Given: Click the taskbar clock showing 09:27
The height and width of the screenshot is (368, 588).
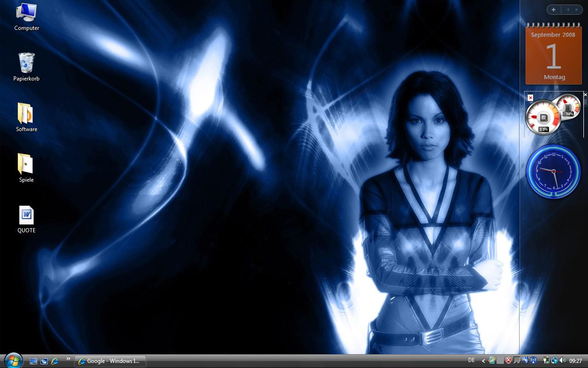Looking at the screenshot, I should [x=576, y=361].
